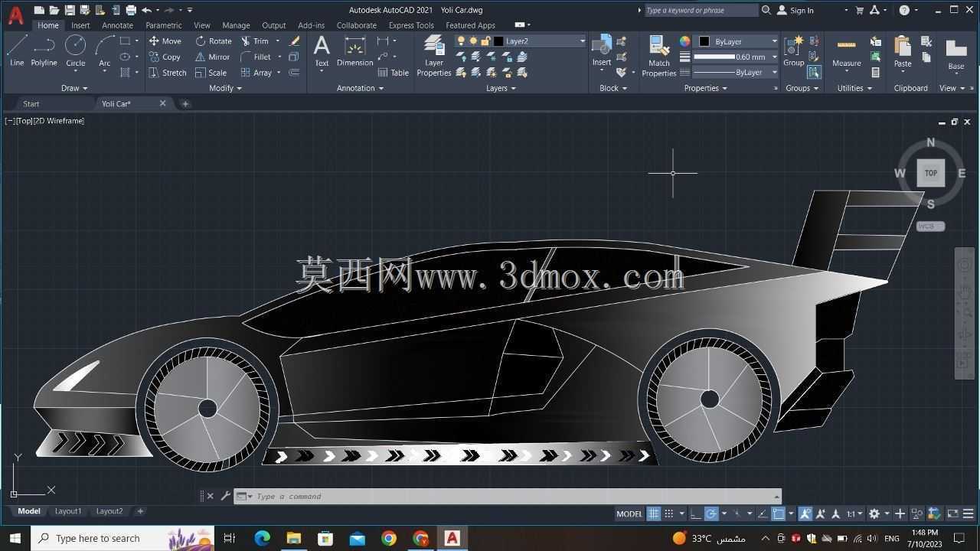Expand the Modify panel
This screenshot has width=980, height=551.
coord(225,88)
